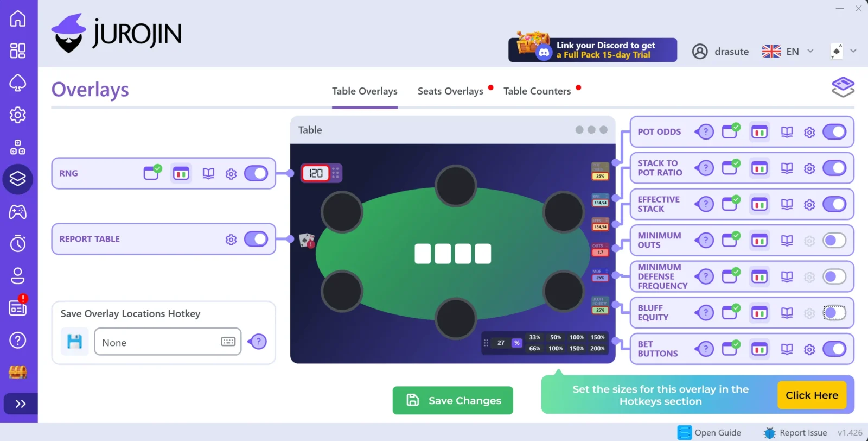Open the settings gear for Report Table
The image size is (868, 441).
click(x=231, y=240)
